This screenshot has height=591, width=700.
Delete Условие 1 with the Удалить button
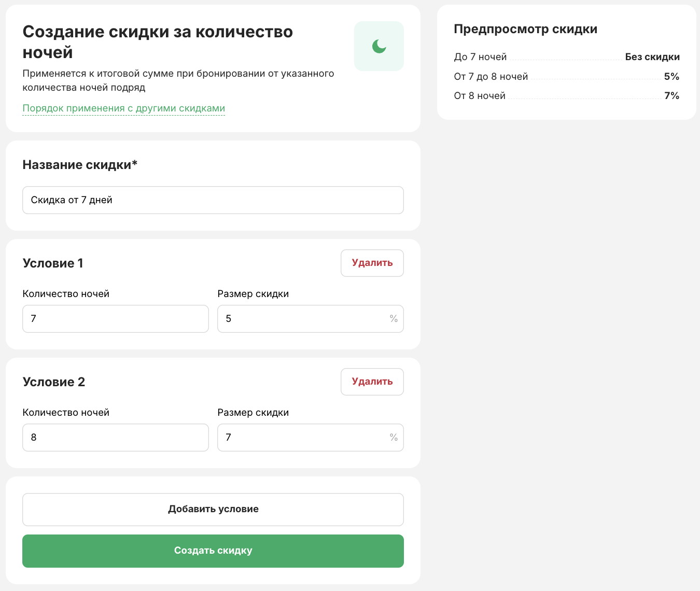[372, 263]
